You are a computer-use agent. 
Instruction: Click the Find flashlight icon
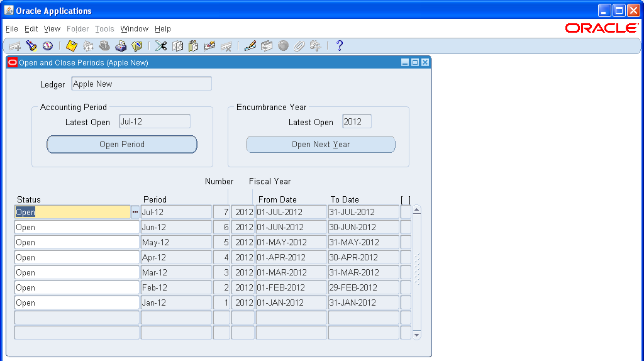tap(31, 46)
